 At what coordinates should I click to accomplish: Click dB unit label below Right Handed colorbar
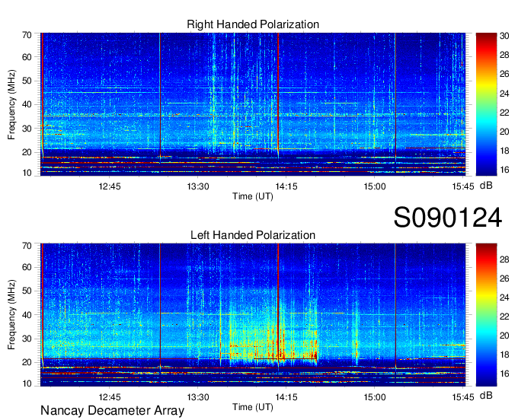tap(486, 186)
